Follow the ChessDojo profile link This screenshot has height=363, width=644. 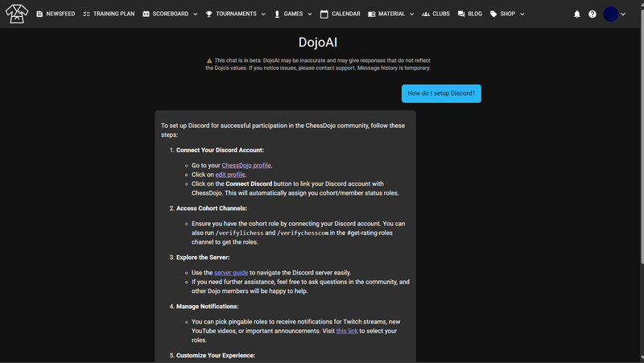(x=246, y=165)
